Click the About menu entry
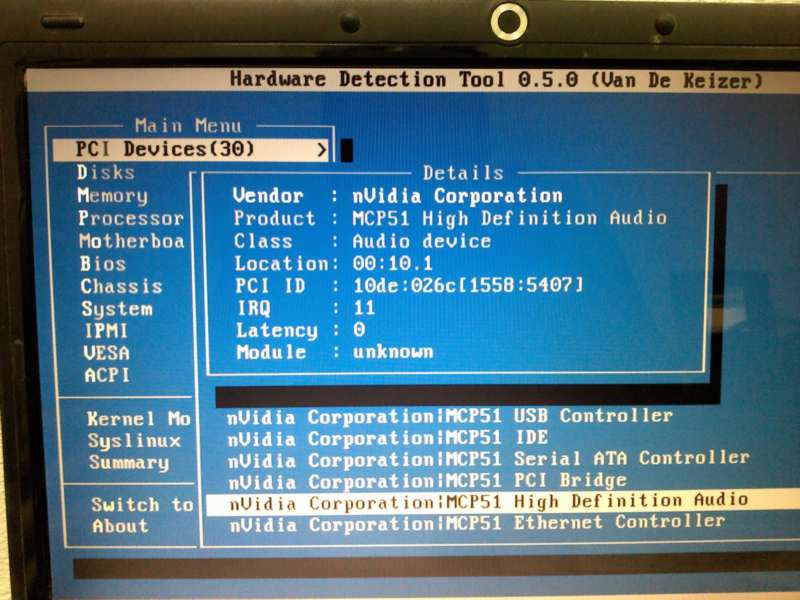The width and height of the screenshot is (800, 600). tap(120, 527)
